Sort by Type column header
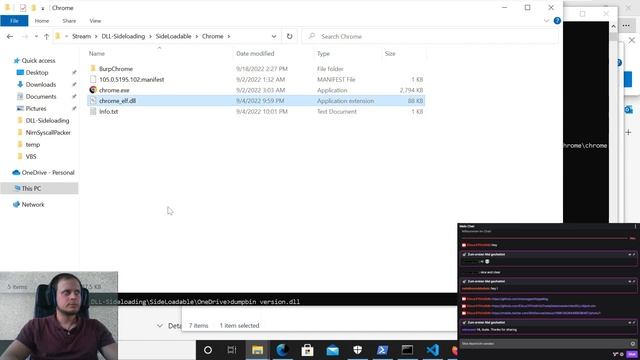The height and width of the screenshot is (360, 640). (323, 53)
